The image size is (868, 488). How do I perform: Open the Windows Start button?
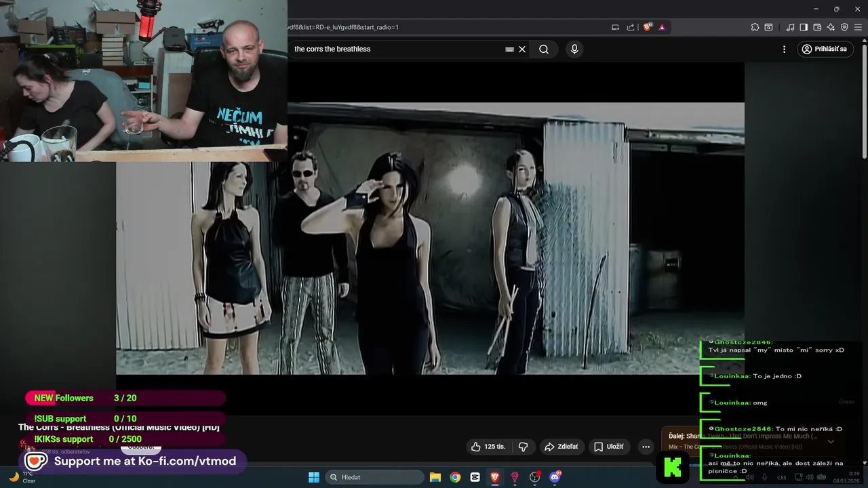tap(314, 477)
